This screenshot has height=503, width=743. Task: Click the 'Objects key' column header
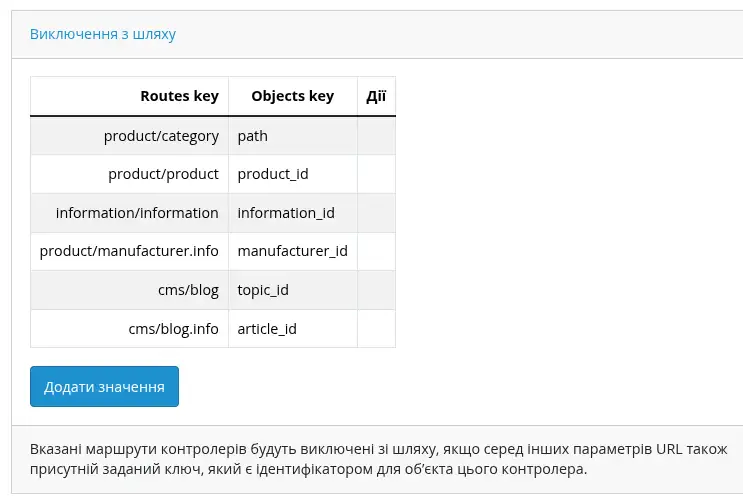[292, 97]
